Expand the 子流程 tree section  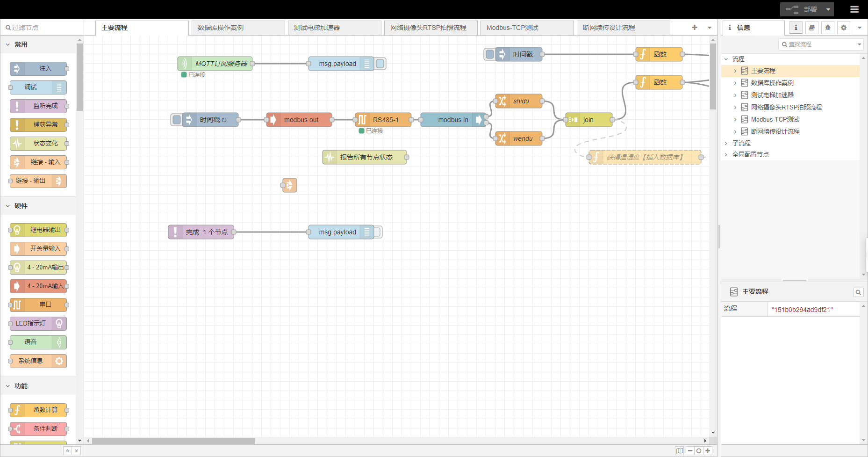pos(726,143)
